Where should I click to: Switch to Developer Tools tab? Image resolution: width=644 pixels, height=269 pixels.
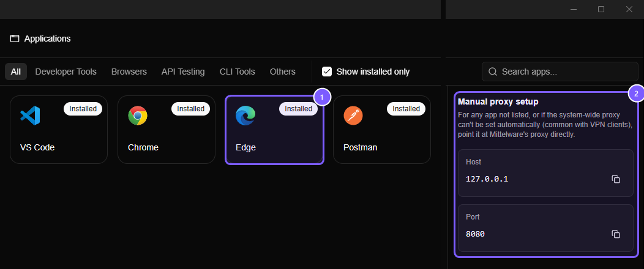tap(66, 72)
